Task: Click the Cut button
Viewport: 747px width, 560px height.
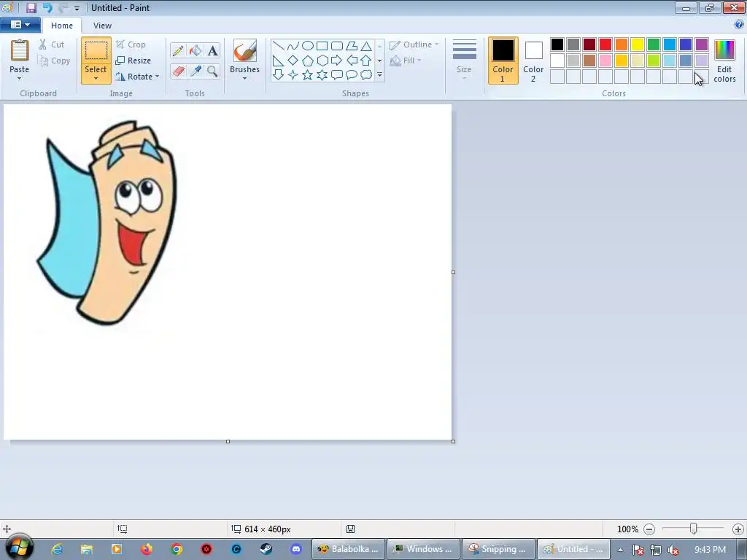Action: coord(51,44)
